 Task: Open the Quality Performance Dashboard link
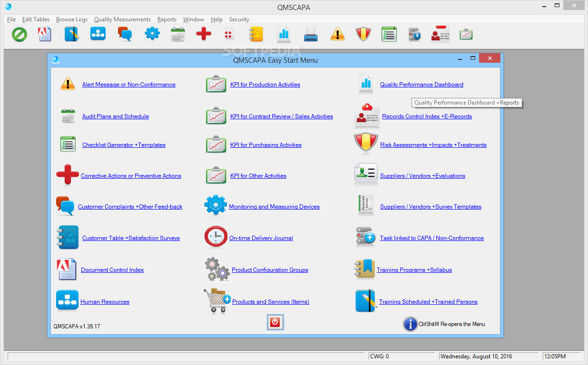coord(421,85)
